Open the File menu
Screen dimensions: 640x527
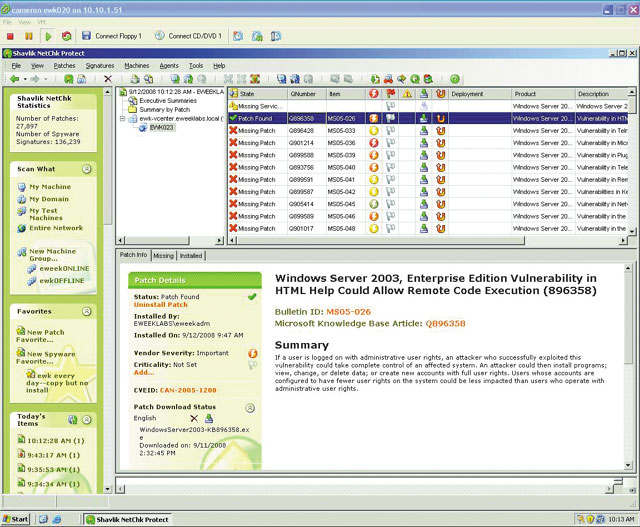pyautogui.click(x=16, y=66)
